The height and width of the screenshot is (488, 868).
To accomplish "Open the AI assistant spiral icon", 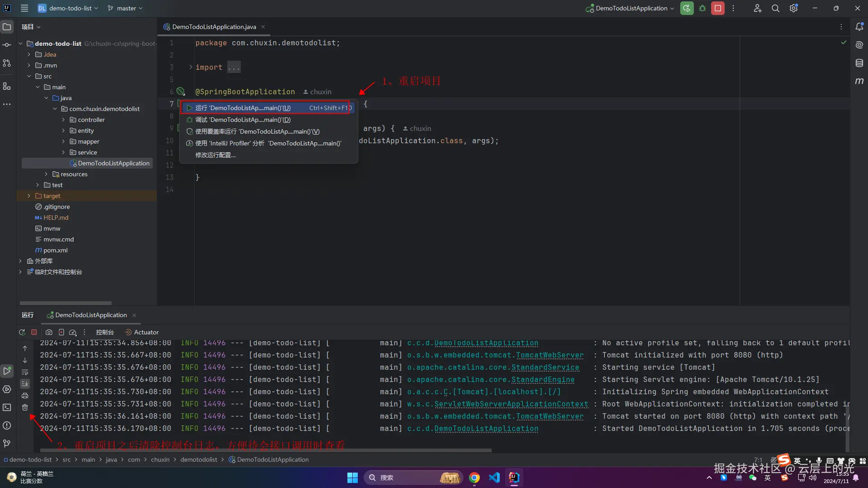I will tap(859, 45).
